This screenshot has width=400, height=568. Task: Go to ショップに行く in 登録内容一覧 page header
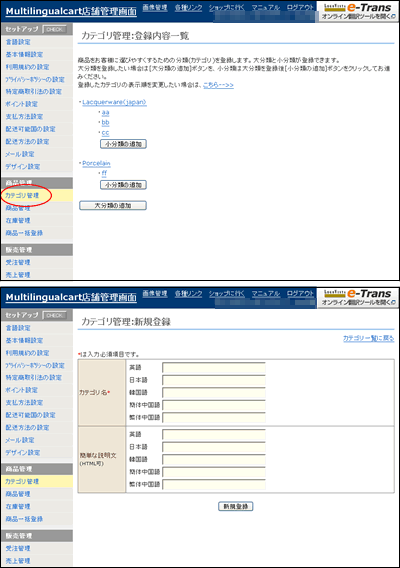227,7
